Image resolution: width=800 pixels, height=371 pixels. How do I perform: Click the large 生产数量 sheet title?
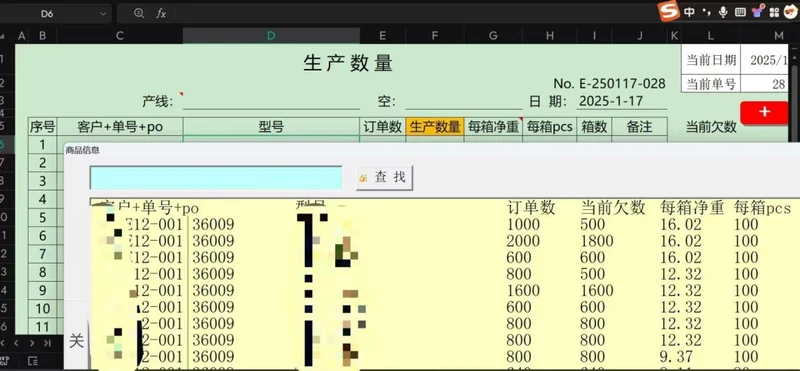point(348,63)
